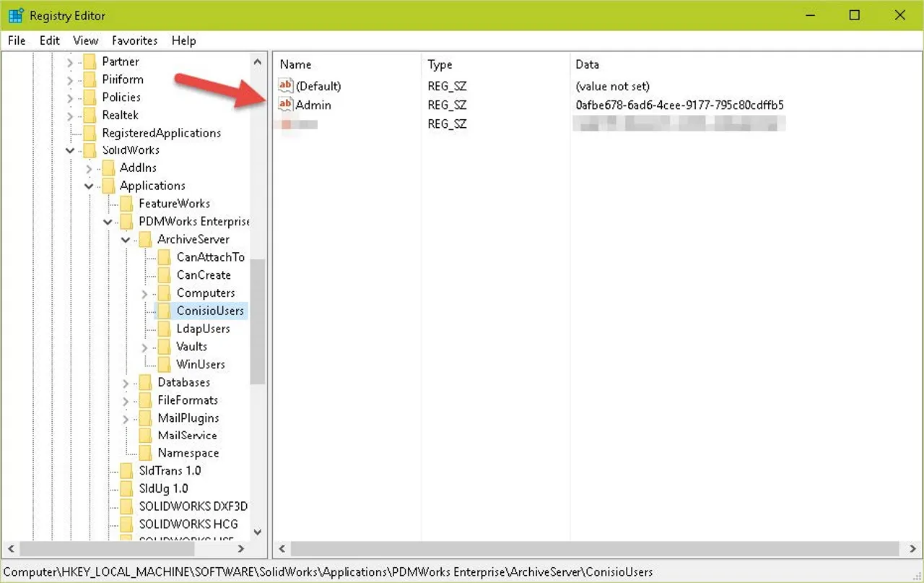The image size is (924, 583).
Task: Expand the Databases tree node
Action: (x=126, y=383)
